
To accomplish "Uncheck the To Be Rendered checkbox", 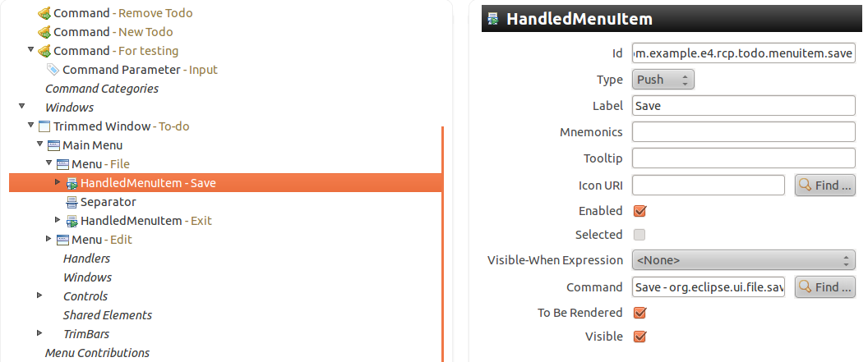I will (639, 313).
